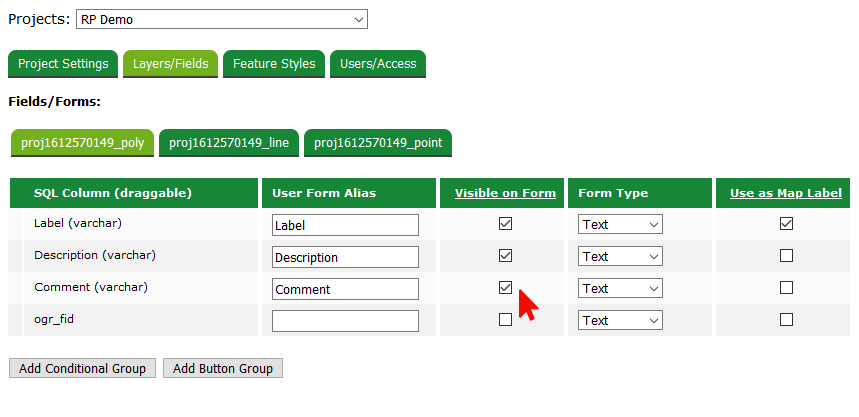Go to the Feature Styles tab
Image resolution: width=859 pixels, height=417 pixels.
274,64
